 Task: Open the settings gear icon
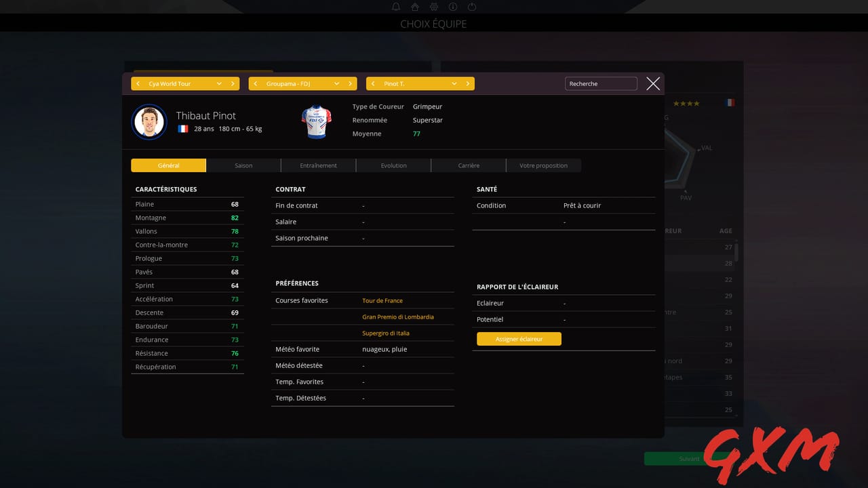[433, 7]
